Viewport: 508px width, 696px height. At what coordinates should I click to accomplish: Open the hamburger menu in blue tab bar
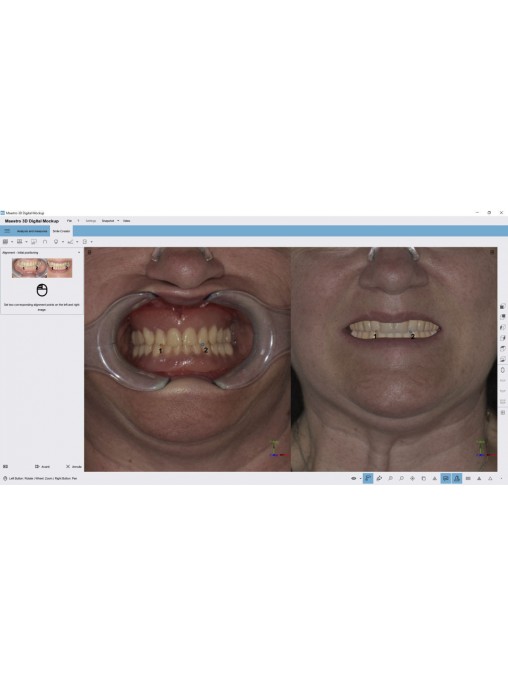(x=7, y=231)
